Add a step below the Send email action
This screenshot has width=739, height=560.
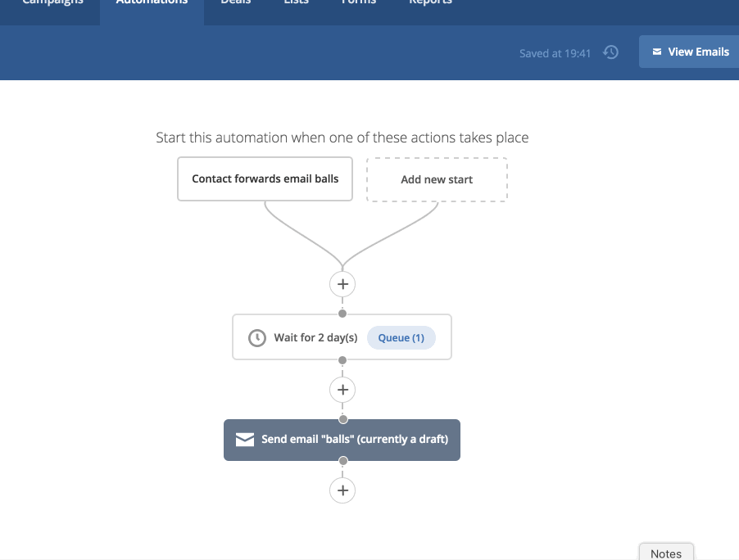(x=342, y=490)
